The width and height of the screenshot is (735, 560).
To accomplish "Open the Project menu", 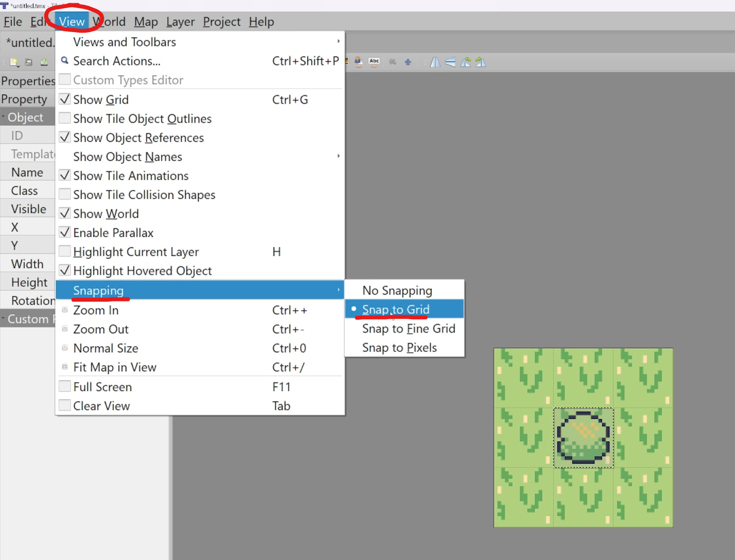I will [x=221, y=21].
